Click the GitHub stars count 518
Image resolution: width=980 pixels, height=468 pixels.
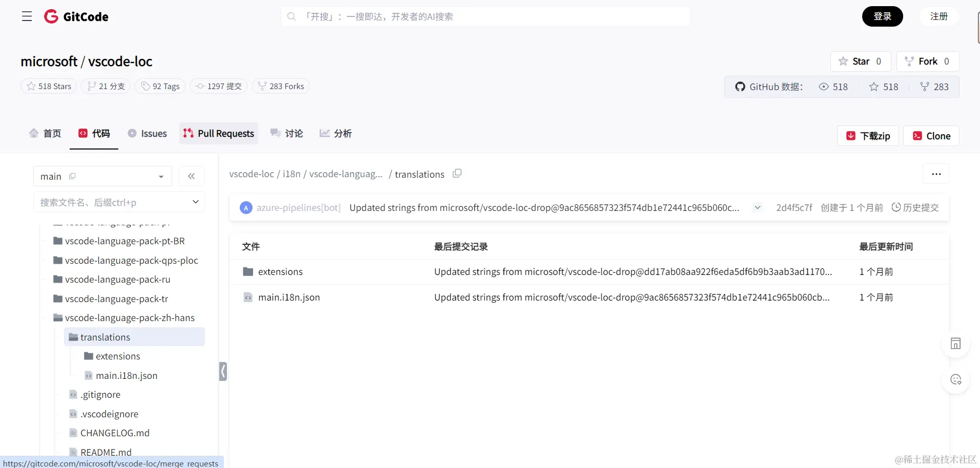point(884,87)
